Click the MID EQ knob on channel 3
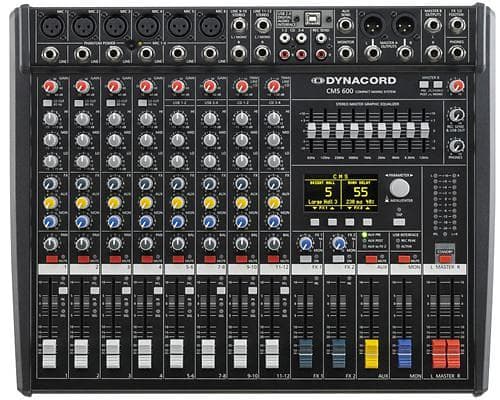Image resolution: width=500 pixels, height=400 pixels. (x=114, y=140)
